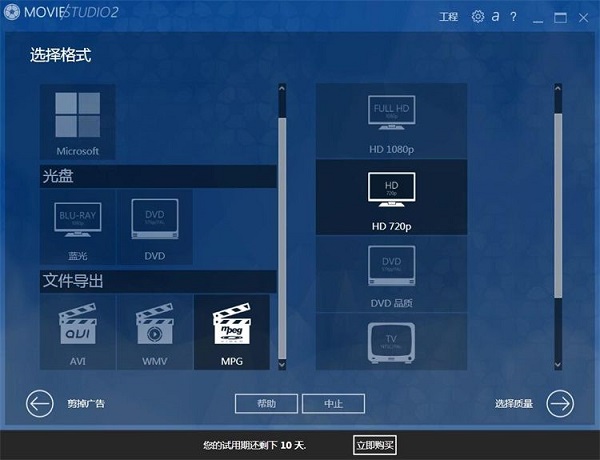This screenshot has width=600, height=460.
Task: Click the Movie Studio 2 film reel logo
Action: point(11,12)
